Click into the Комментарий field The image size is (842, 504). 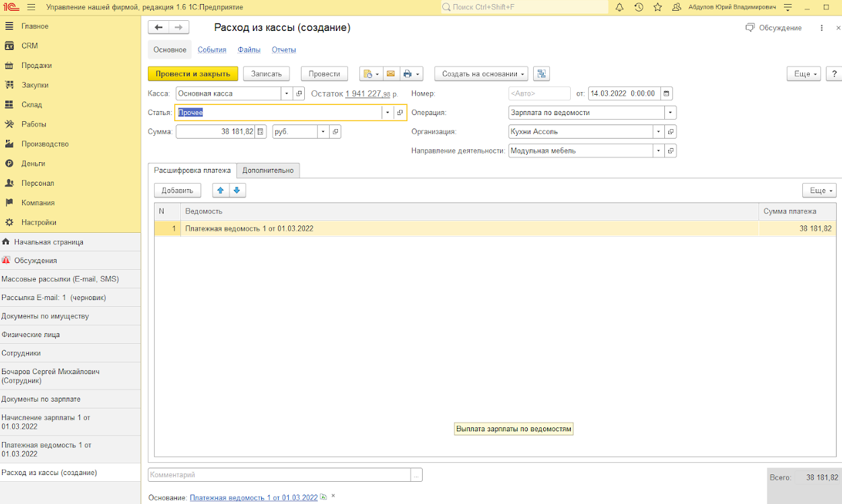pos(279,475)
